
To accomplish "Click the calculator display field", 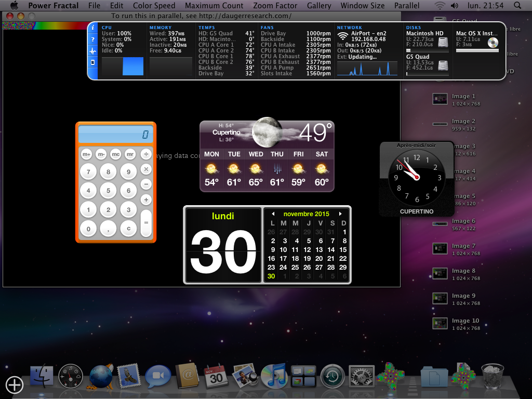I will [116, 135].
